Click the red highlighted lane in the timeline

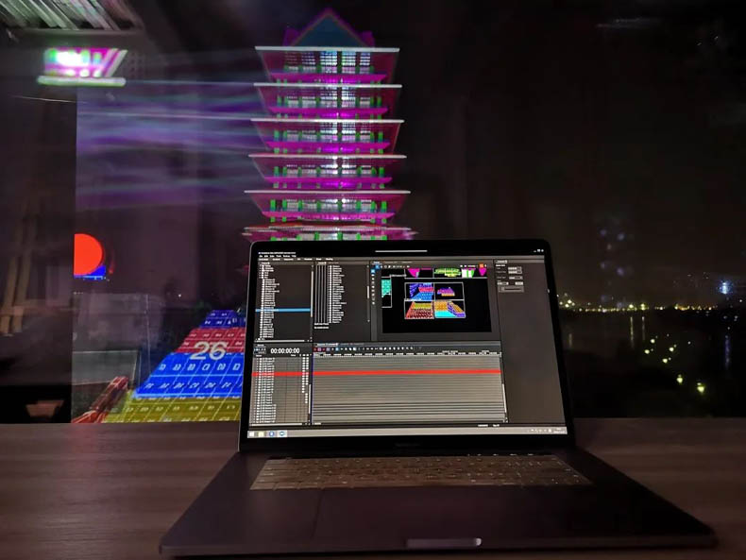pyautogui.click(x=407, y=372)
